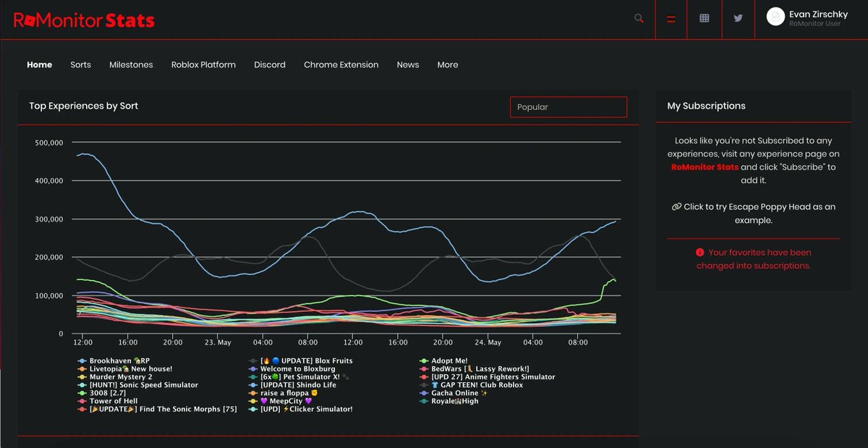Select the Welcome to Bloxburg color marker
Viewport: 868px width, 448px height.
pos(255,368)
